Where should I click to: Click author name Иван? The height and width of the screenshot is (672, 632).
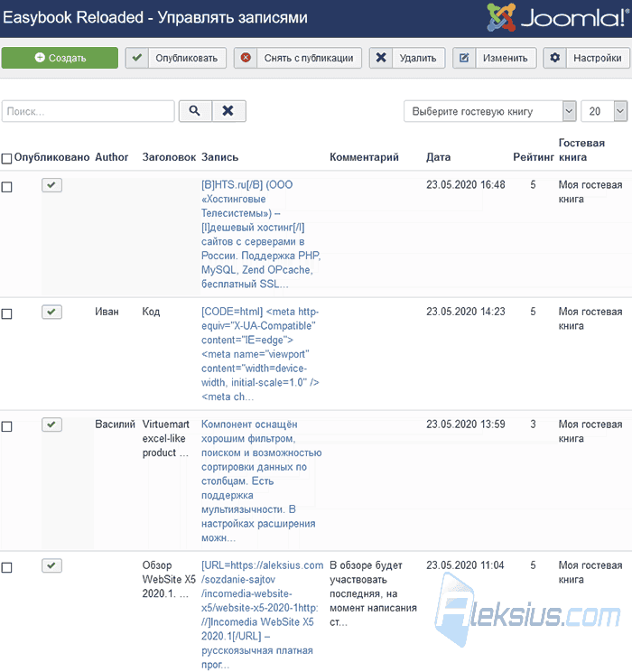tap(107, 312)
